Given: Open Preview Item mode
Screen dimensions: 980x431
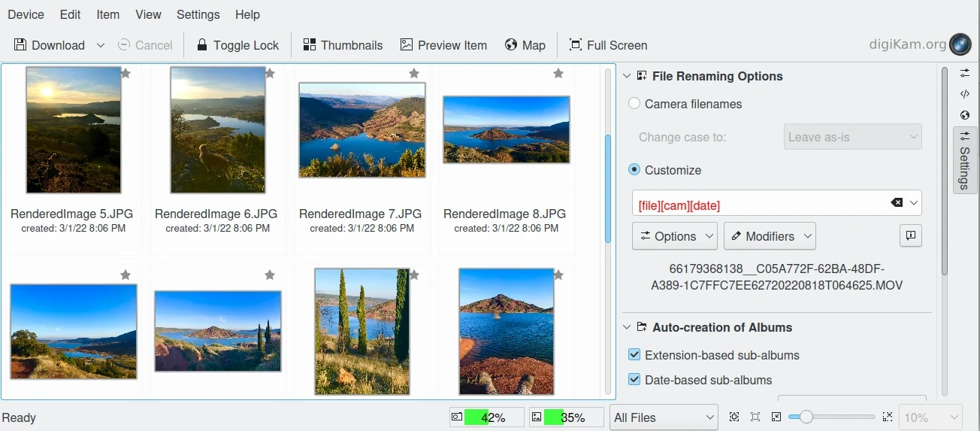Looking at the screenshot, I should coord(443,45).
